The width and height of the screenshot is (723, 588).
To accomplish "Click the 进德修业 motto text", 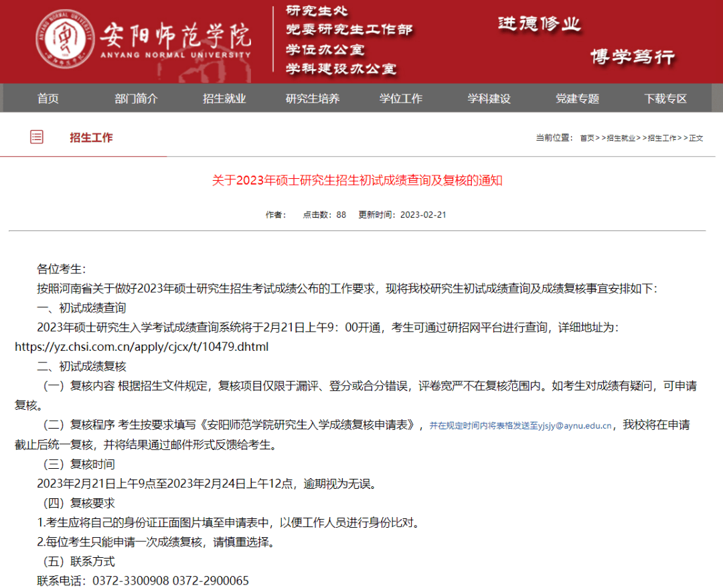I will click(x=539, y=24).
